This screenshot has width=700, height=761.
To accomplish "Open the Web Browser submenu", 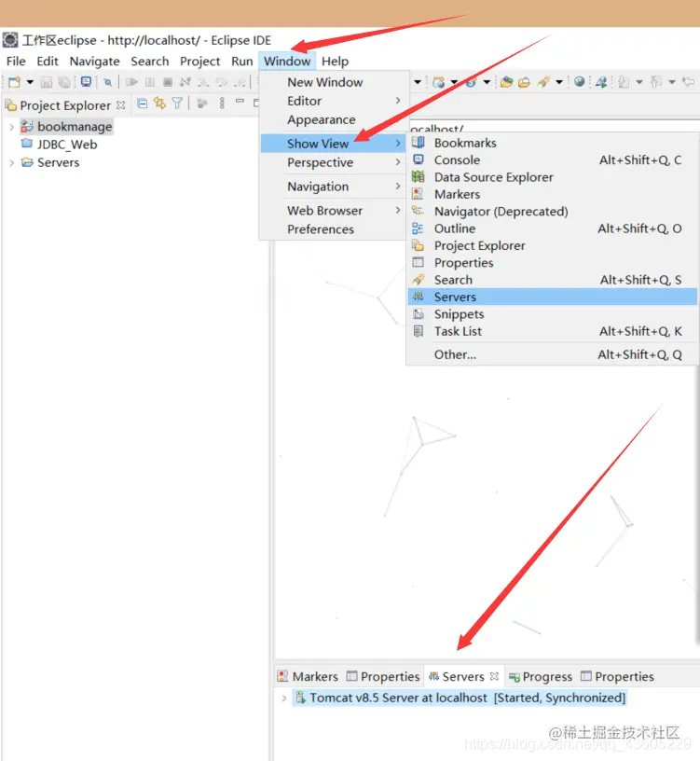I will 335,211.
